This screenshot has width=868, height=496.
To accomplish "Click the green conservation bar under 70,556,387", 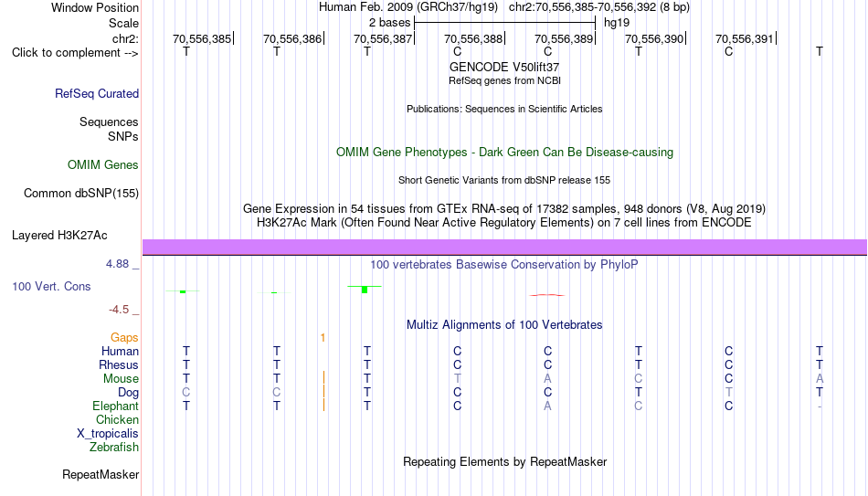I will 365,290.
